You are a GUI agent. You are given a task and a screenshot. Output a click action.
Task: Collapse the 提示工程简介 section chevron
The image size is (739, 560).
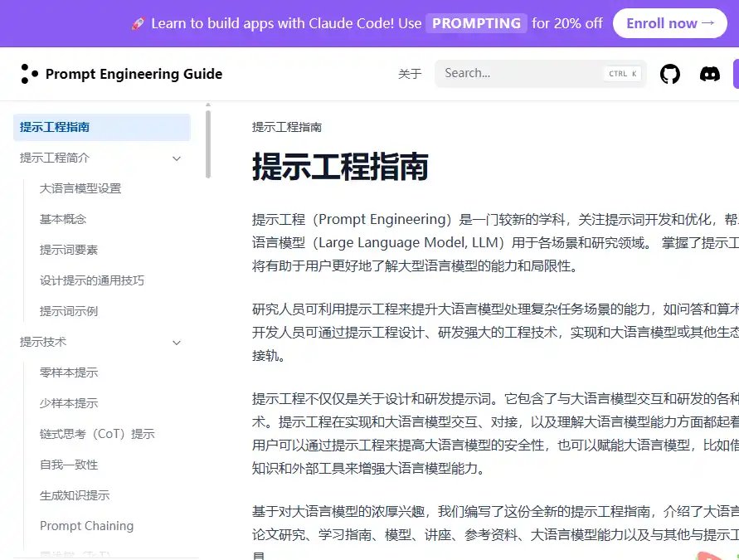click(177, 158)
